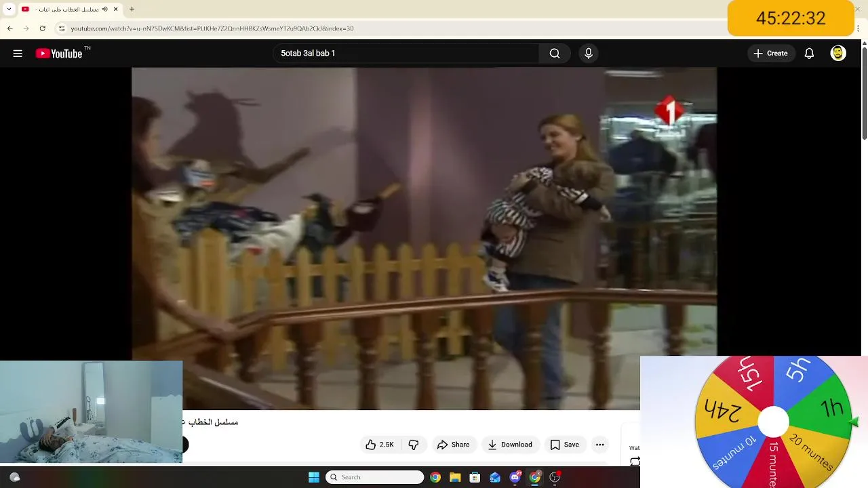Open tab search dropdown arrow
868x488 pixels.
[x=9, y=9]
